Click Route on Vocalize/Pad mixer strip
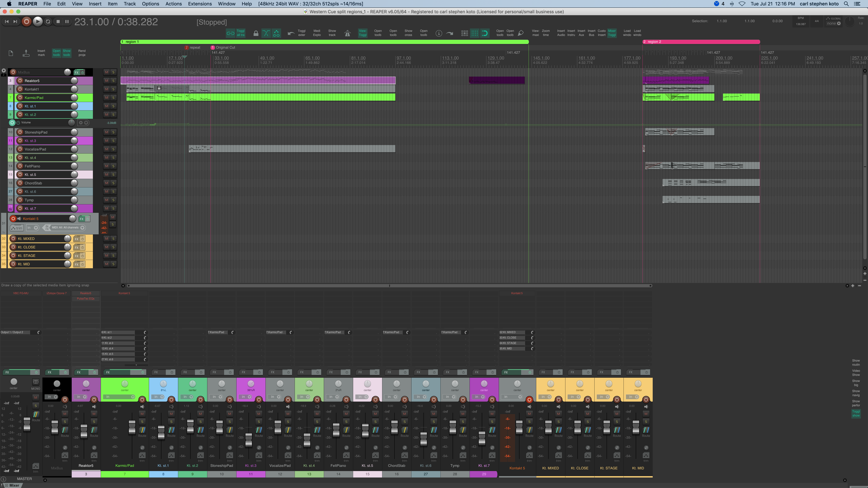The width and height of the screenshot is (868, 488). pyautogui.click(x=288, y=432)
